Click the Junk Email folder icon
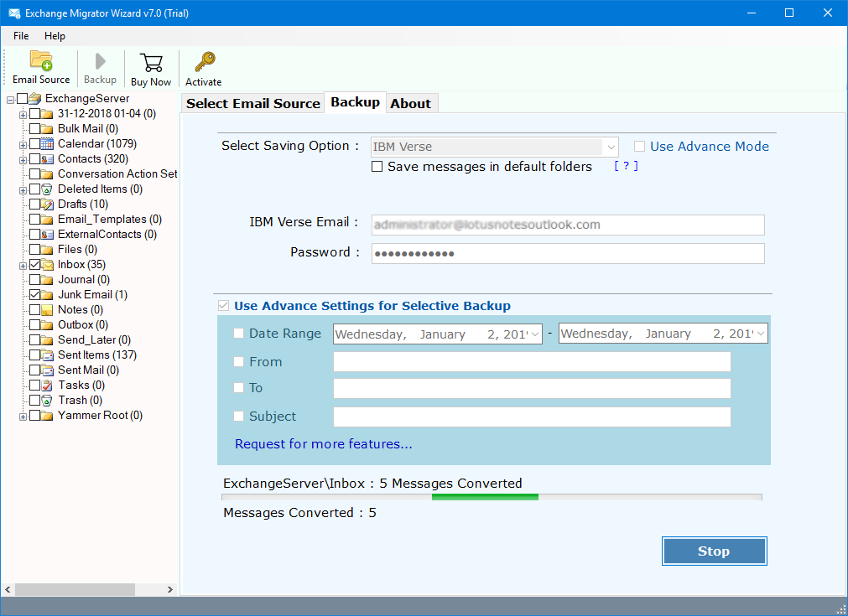The image size is (848, 616). coord(48,295)
